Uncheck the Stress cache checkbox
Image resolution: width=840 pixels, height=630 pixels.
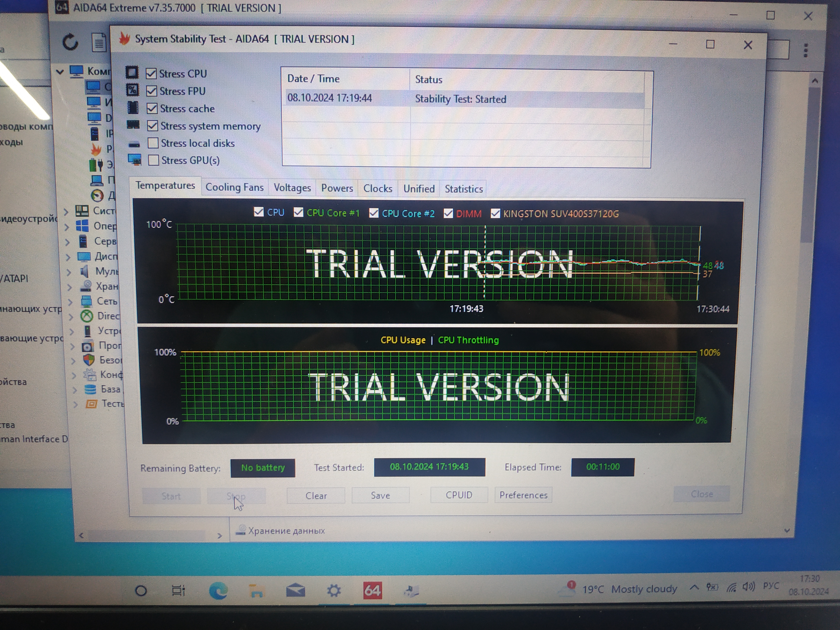tap(152, 108)
